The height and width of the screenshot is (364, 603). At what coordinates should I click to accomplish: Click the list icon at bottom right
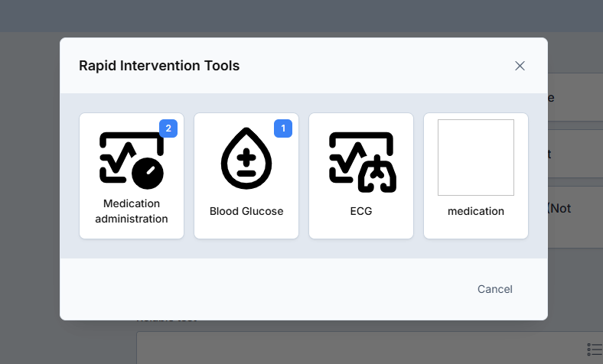click(595, 349)
